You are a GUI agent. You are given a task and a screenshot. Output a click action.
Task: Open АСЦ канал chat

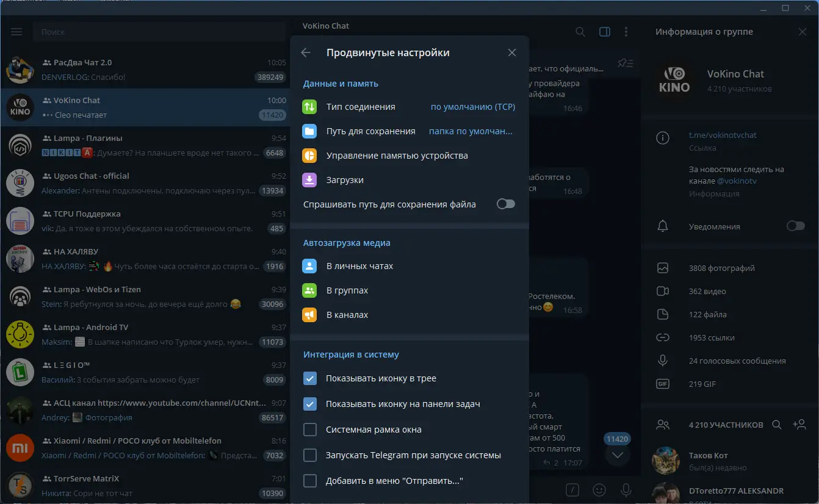click(x=145, y=410)
